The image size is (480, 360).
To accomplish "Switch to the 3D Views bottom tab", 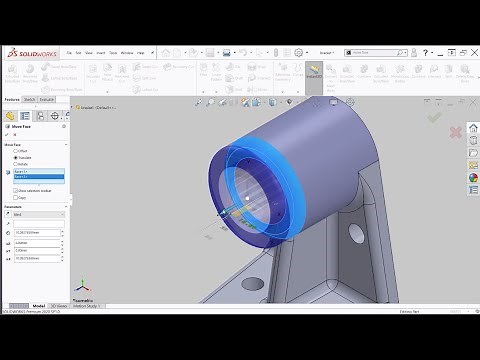I will pyautogui.click(x=59, y=306).
